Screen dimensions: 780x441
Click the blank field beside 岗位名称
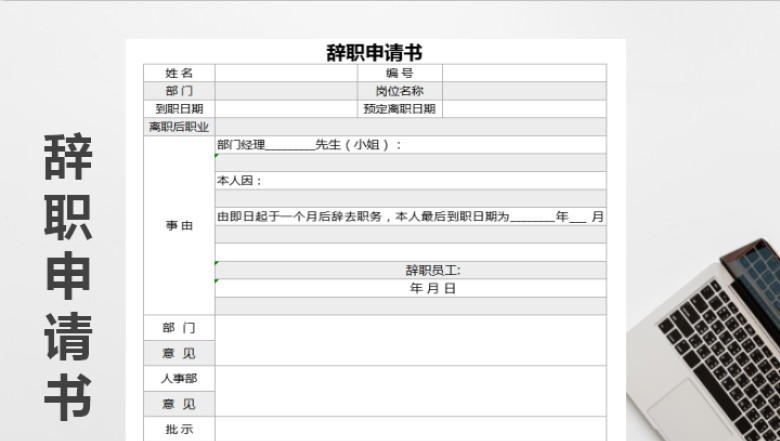[524, 91]
